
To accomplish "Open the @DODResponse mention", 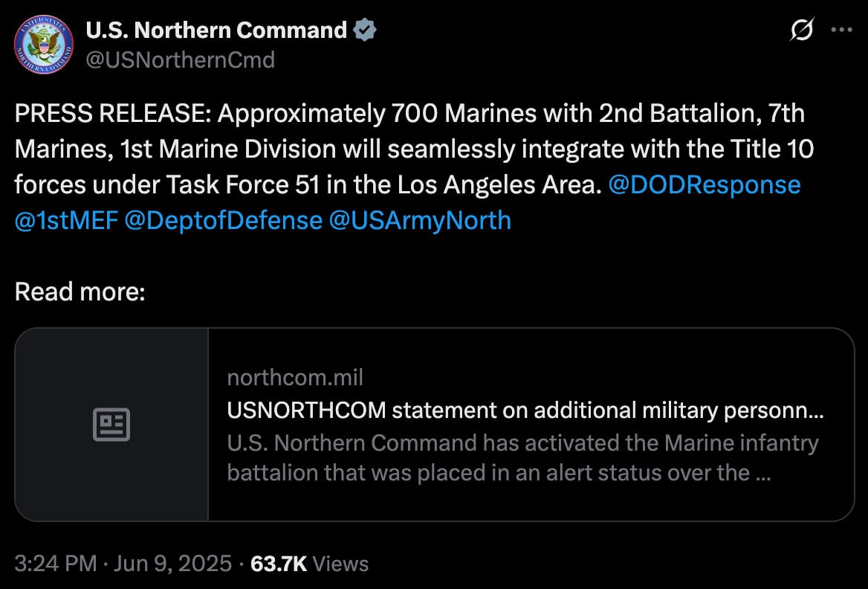I will pos(704,184).
